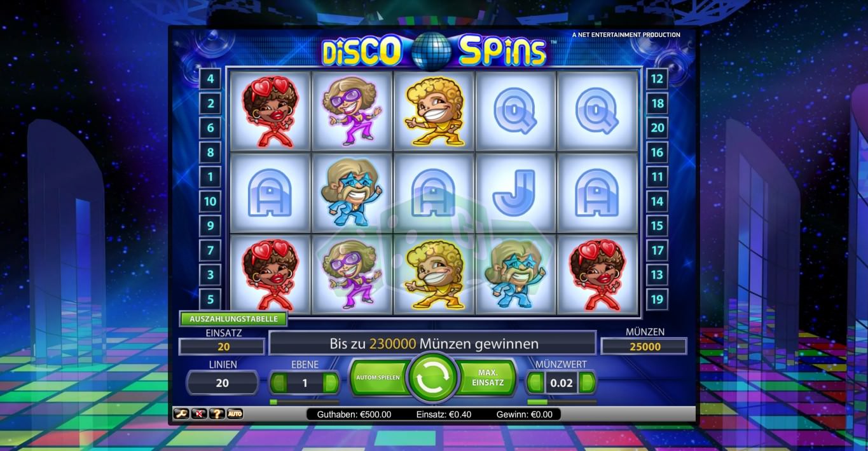Click the Max. Einsatz button
The width and height of the screenshot is (868, 451).
tap(487, 378)
